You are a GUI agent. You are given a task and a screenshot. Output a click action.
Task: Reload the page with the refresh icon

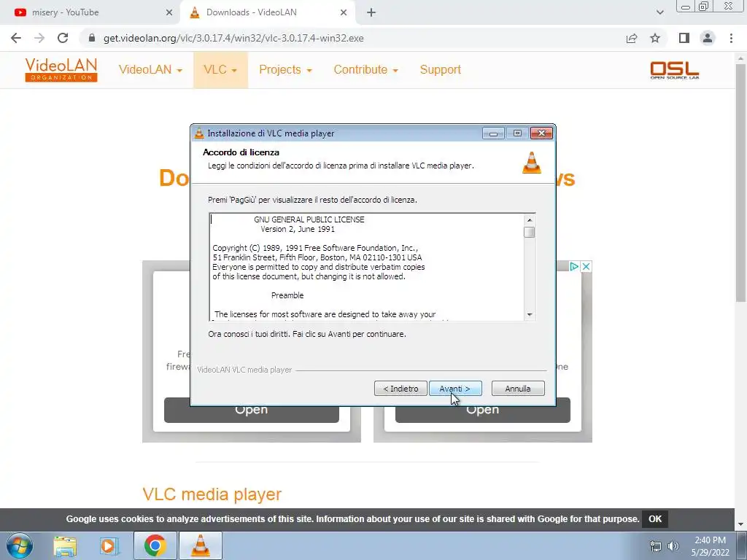tap(63, 38)
